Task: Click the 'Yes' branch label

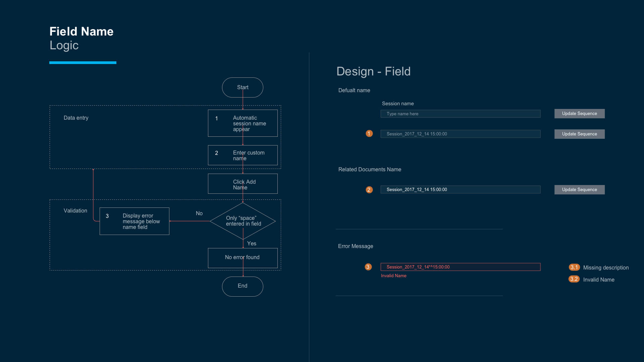Action: tap(252, 243)
